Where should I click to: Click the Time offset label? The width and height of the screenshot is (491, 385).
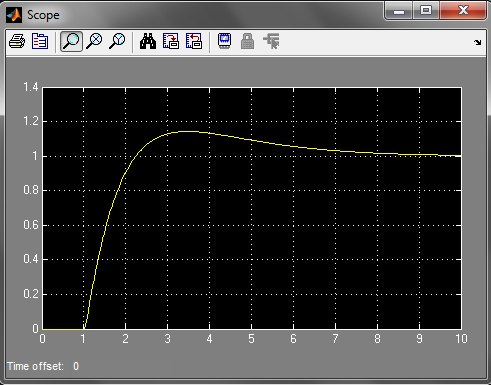pos(35,366)
